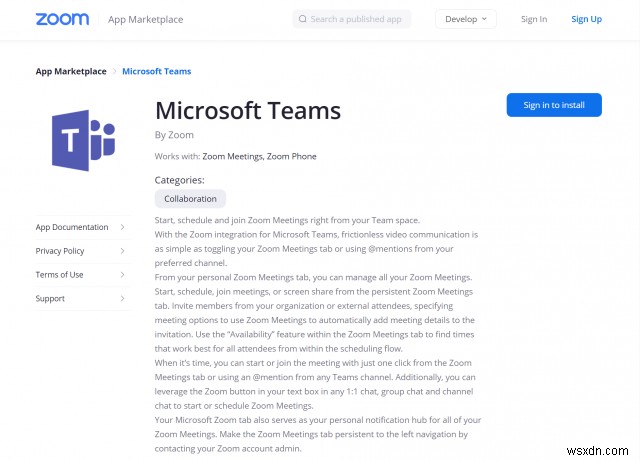640x461 pixels.
Task: Select the Collaboration category tag
Action: point(190,199)
